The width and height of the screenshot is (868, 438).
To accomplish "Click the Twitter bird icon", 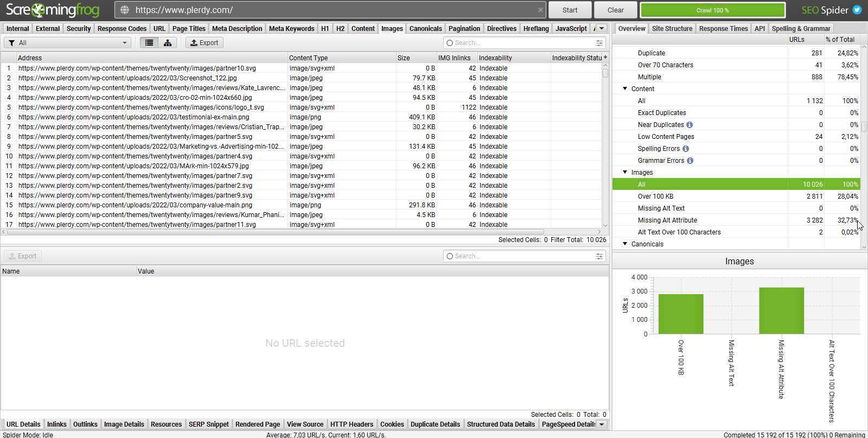I will pos(857,10).
